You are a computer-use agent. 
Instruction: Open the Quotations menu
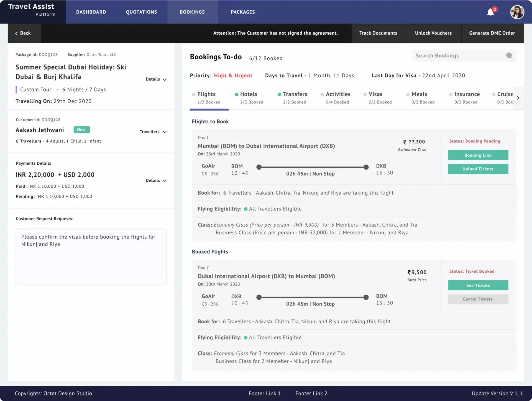click(142, 12)
